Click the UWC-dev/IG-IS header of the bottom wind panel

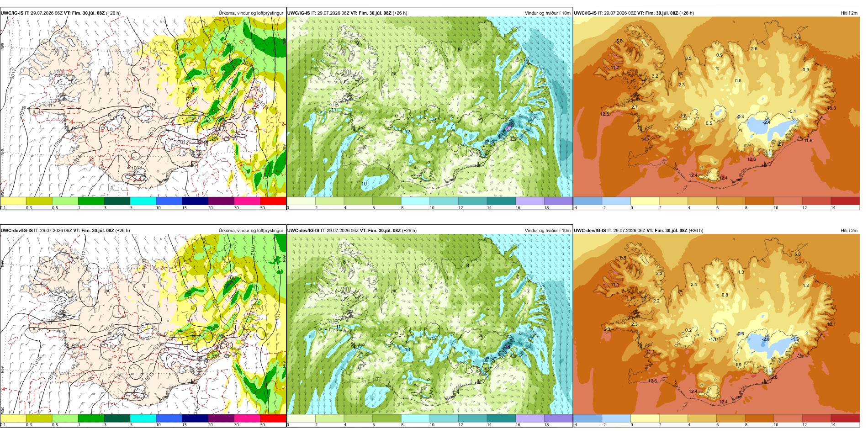click(303, 230)
